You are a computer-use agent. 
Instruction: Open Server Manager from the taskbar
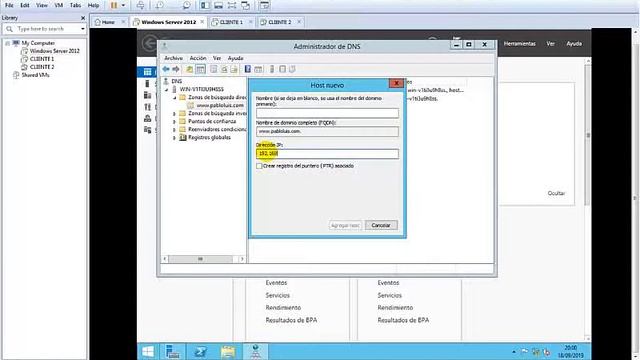click(173, 351)
